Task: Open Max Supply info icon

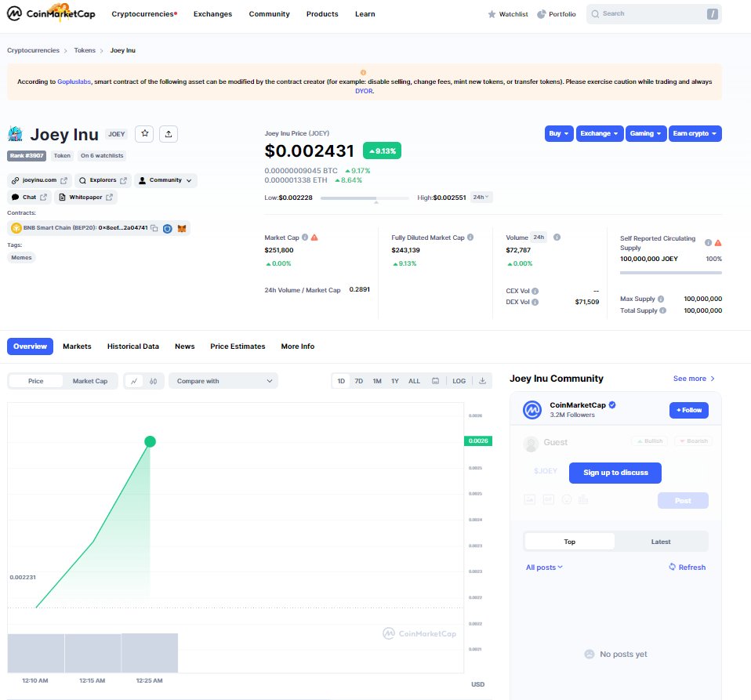Action: click(661, 299)
